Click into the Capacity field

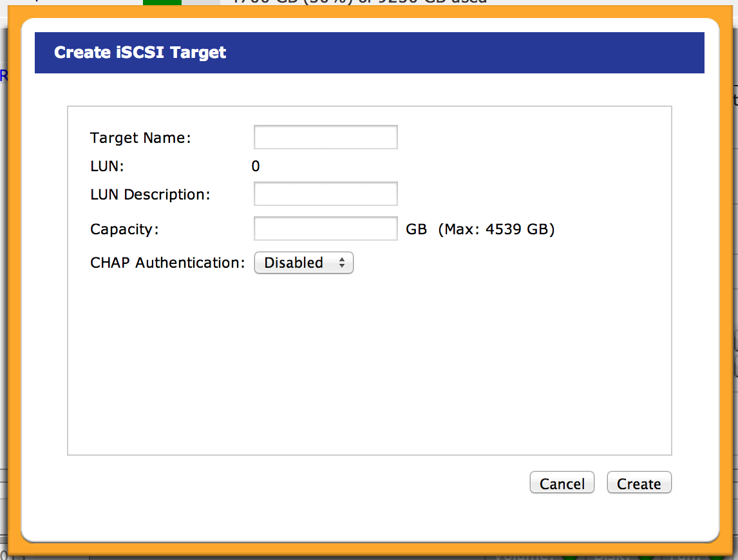(325, 229)
